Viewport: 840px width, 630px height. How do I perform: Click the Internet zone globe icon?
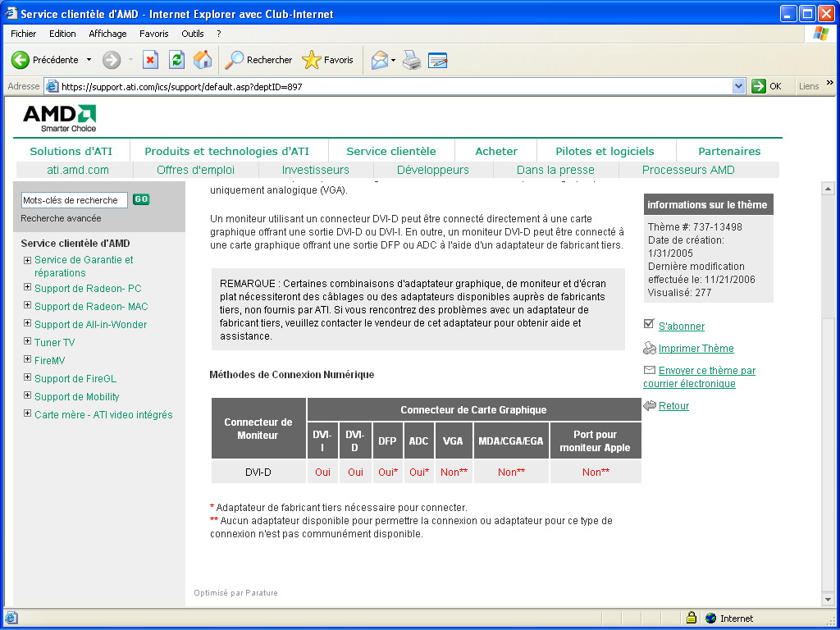[x=711, y=619]
